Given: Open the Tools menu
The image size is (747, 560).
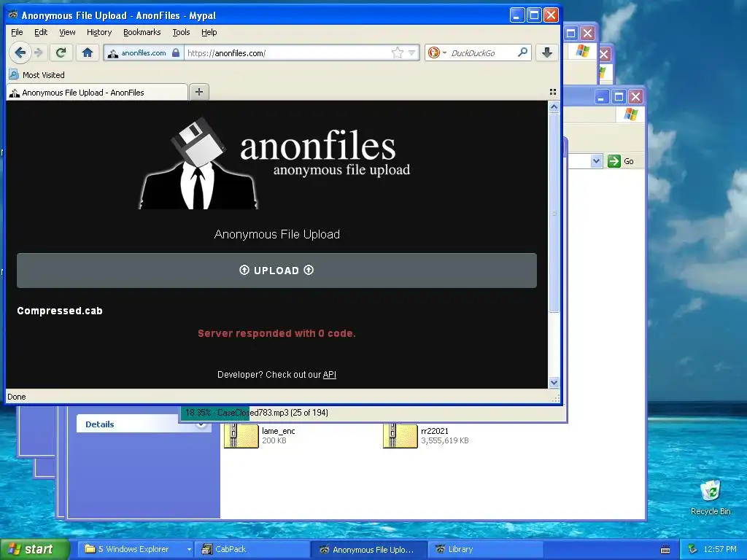Looking at the screenshot, I should point(181,32).
